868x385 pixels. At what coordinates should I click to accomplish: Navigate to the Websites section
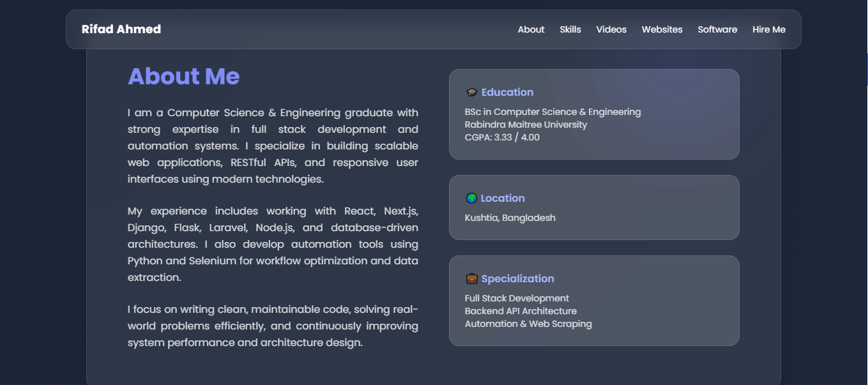[x=662, y=29]
